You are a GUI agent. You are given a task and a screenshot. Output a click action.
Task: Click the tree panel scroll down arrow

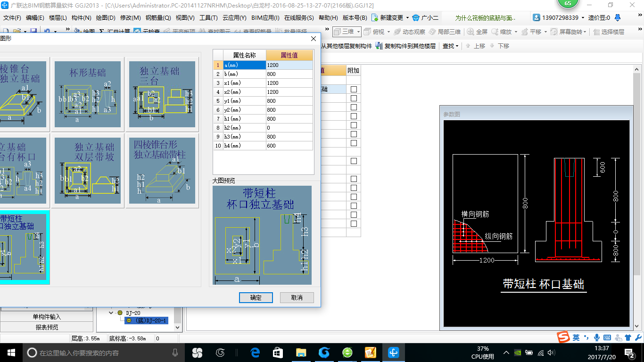178,327
